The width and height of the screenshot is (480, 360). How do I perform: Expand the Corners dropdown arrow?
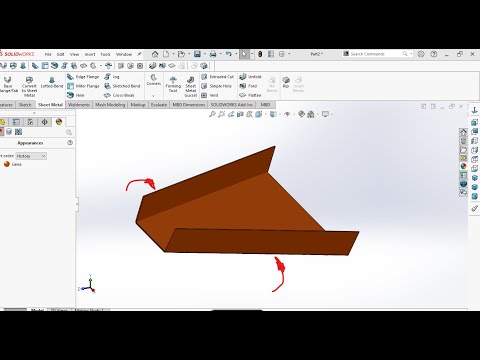[154, 96]
